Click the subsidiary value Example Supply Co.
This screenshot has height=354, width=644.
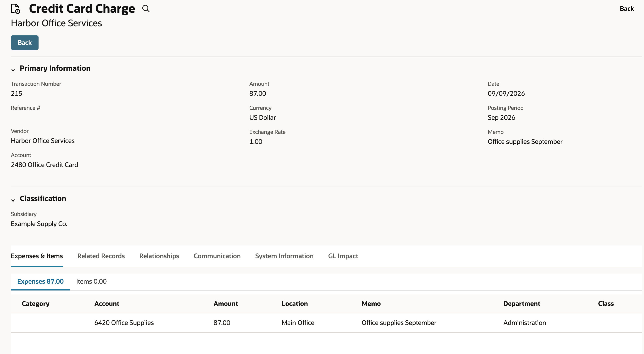click(39, 224)
